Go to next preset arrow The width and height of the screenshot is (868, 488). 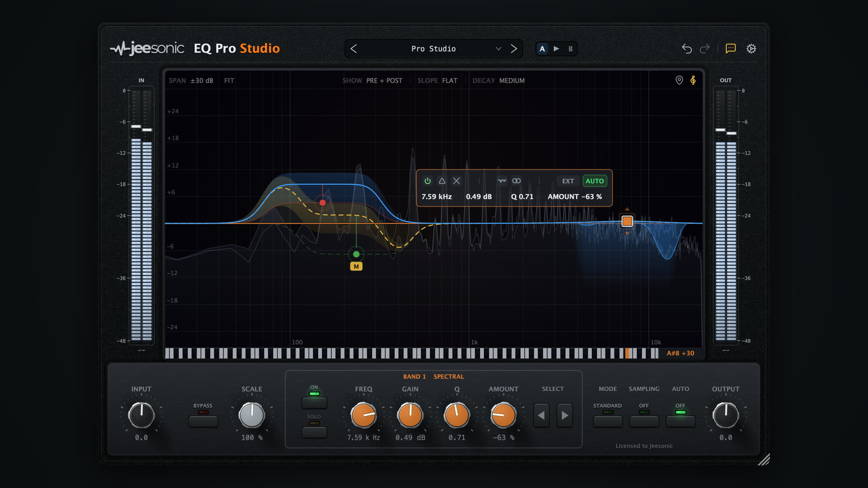(514, 49)
